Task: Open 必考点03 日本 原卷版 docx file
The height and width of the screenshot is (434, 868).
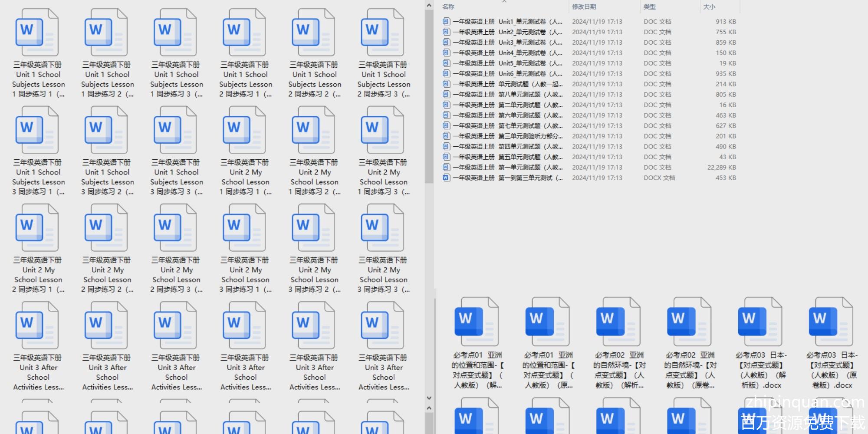Action: tap(831, 322)
